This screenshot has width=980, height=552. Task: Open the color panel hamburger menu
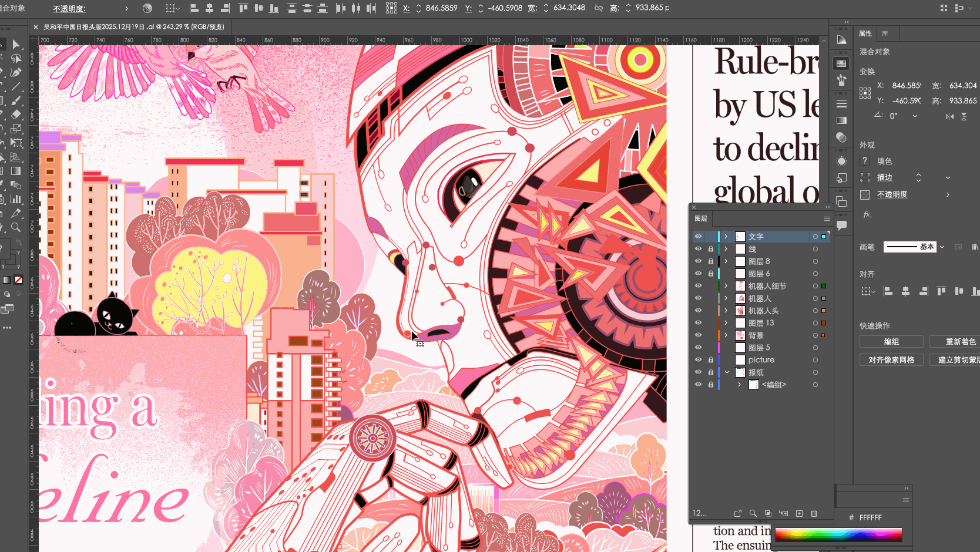[x=906, y=500]
